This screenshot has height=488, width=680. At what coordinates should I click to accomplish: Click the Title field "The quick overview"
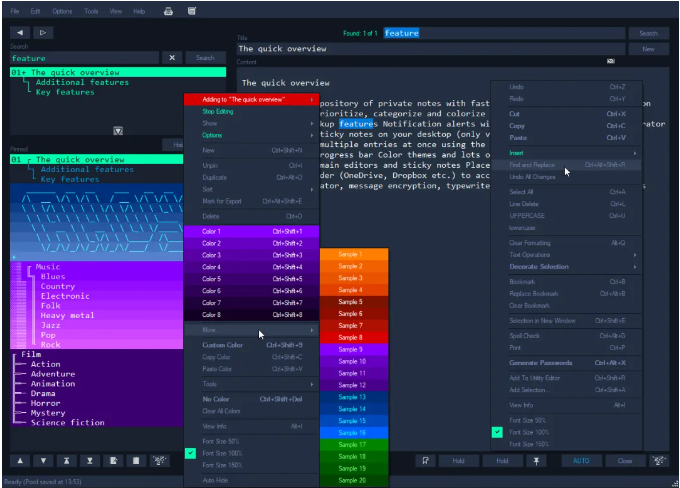431,49
